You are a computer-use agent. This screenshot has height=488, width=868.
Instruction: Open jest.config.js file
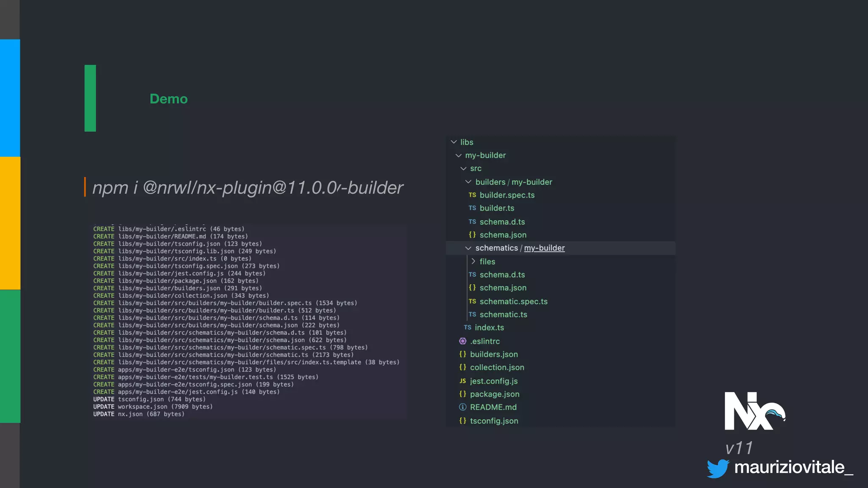[x=494, y=381]
